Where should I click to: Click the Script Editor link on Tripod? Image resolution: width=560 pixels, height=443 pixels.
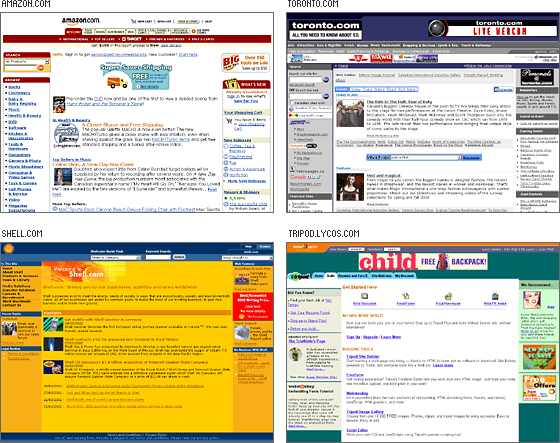point(357,430)
